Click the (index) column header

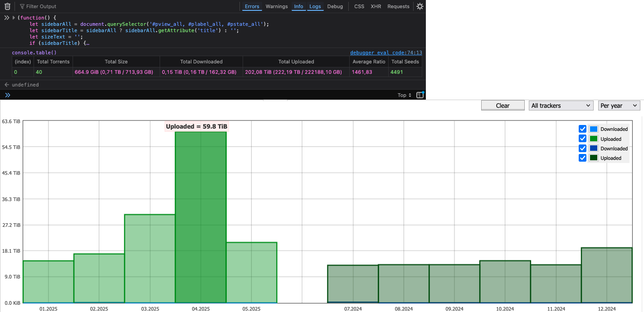23,62
